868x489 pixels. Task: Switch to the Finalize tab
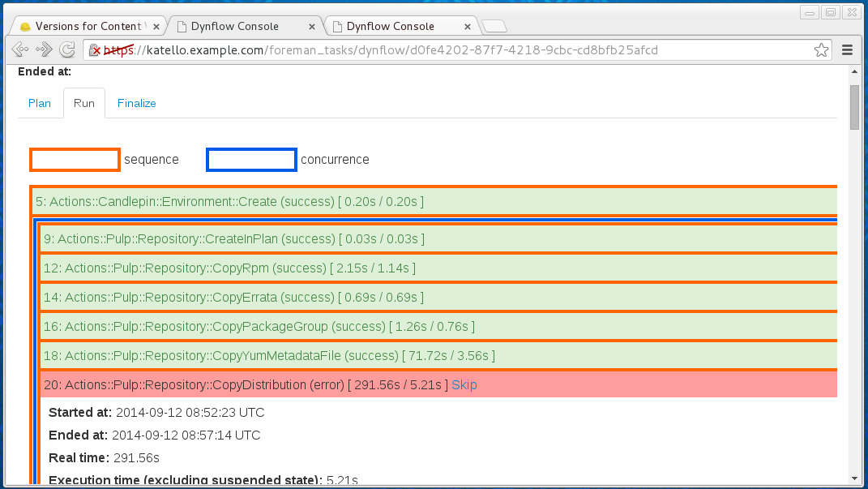tap(137, 103)
